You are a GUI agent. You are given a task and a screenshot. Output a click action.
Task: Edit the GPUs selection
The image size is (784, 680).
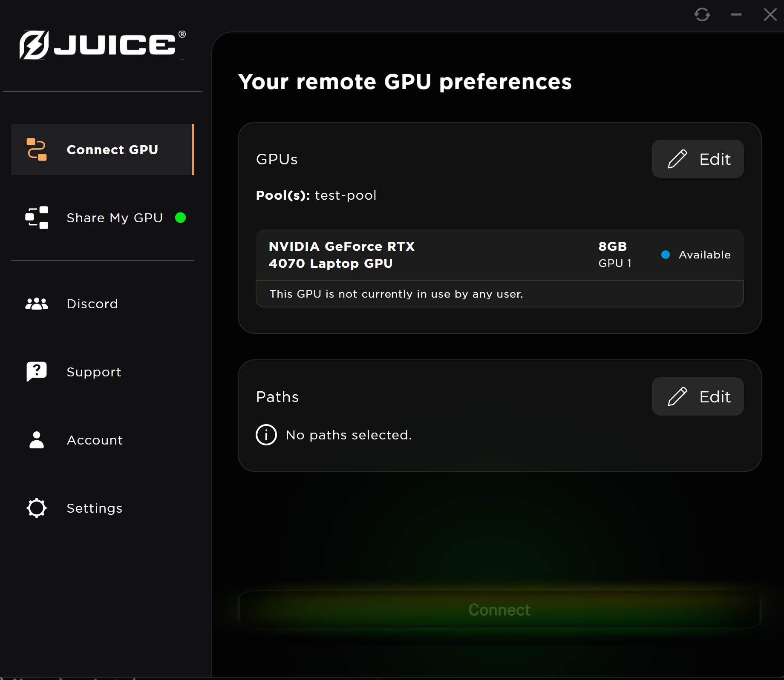[x=698, y=159]
